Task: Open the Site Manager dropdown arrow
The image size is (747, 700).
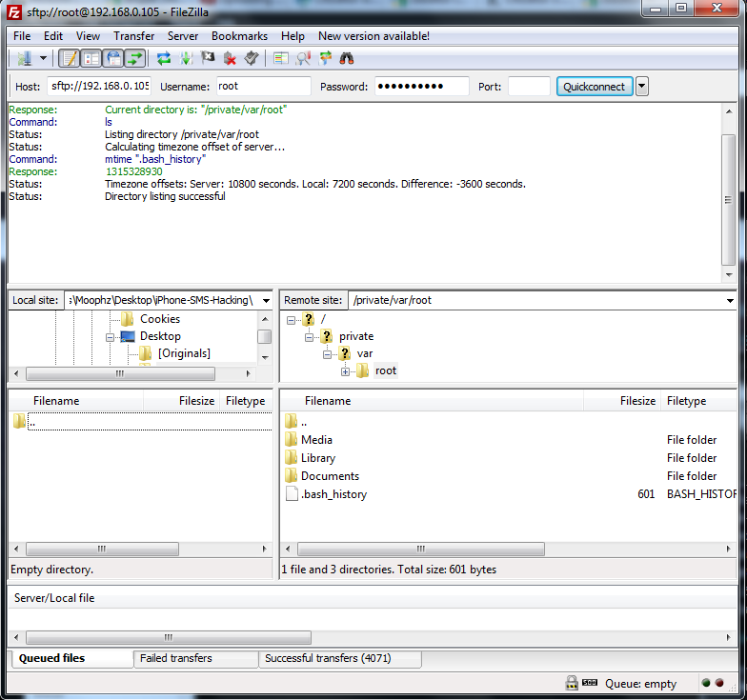Action: point(44,59)
